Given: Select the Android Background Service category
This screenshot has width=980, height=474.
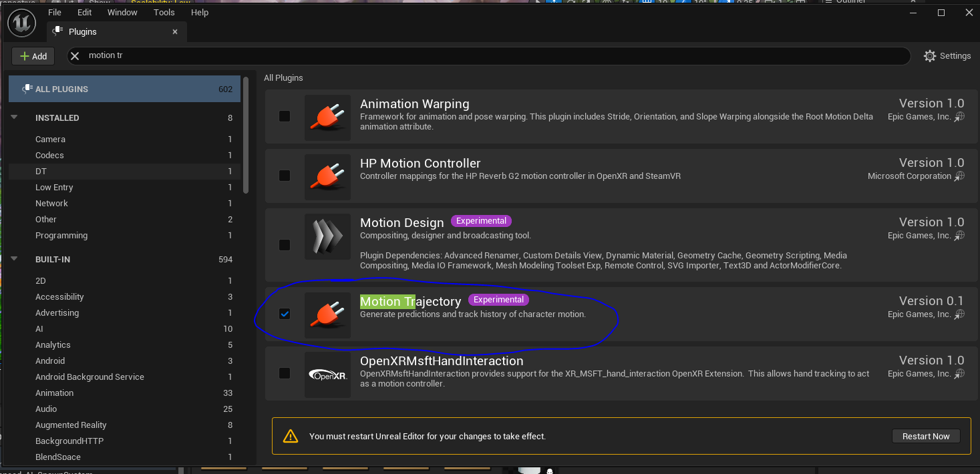Looking at the screenshot, I should click(124, 377).
